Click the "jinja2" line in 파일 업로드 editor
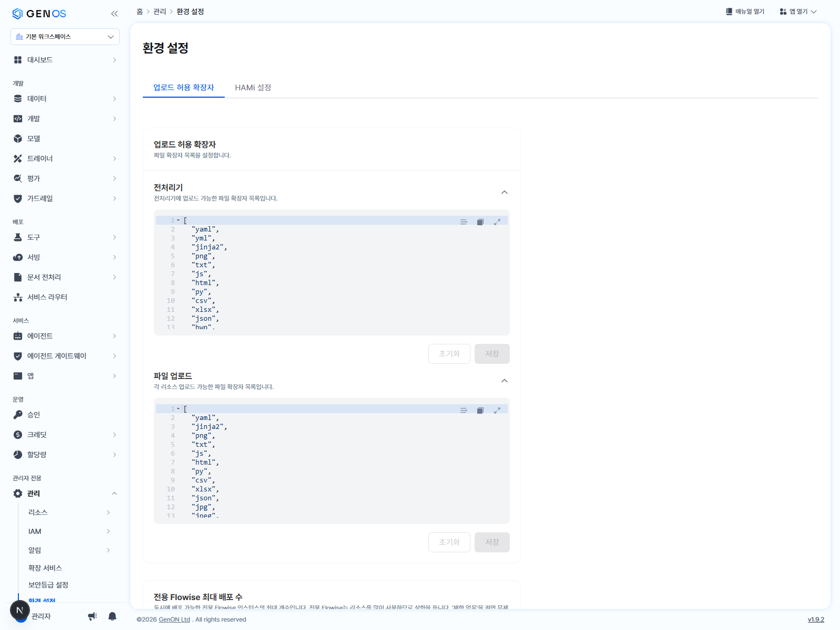 tap(209, 427)
